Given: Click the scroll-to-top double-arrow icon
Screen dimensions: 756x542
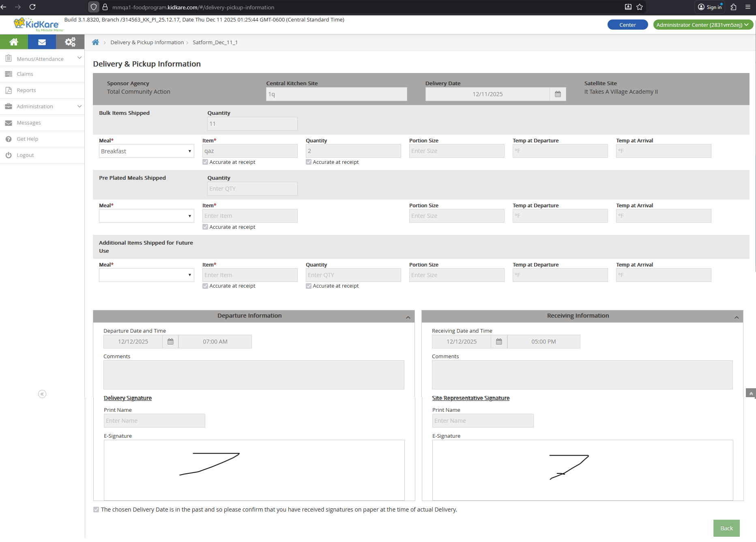Looking at the screenshot, I should click(751, 393).
